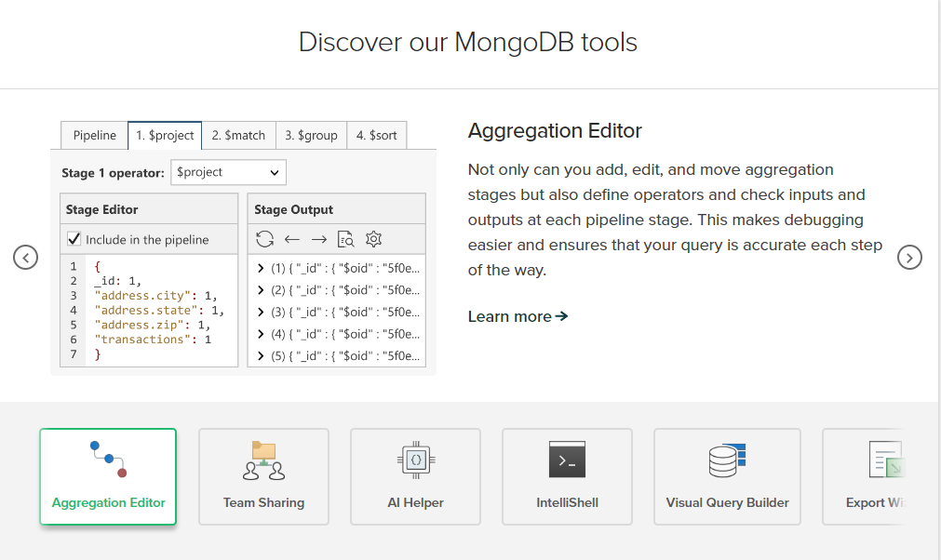Click the Stage Editor panel header

coord(149,209)
